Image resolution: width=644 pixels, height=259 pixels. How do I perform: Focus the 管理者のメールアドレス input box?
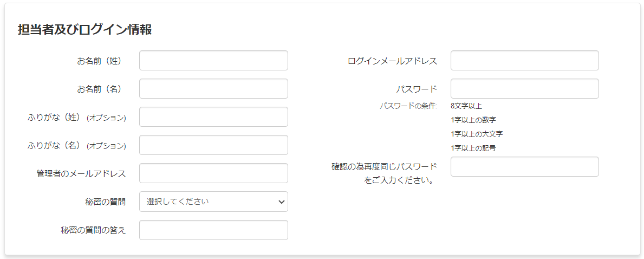tap(213, 173)
